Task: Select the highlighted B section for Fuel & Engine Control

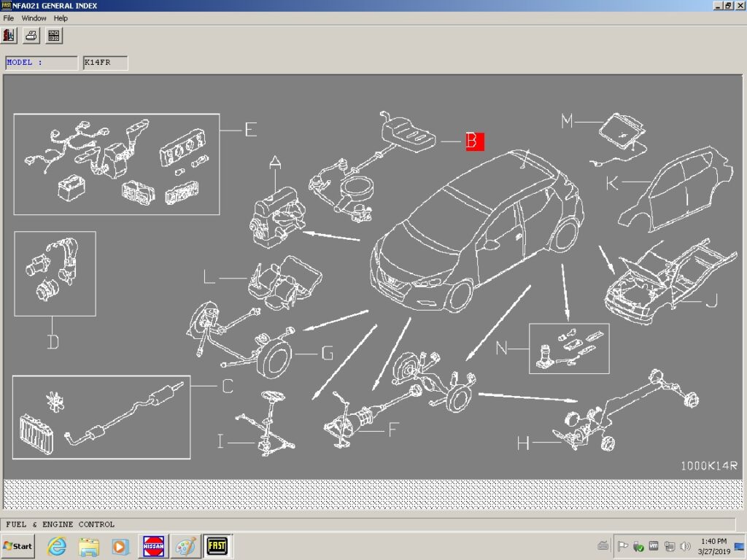Action: click(x=474, y=141)
